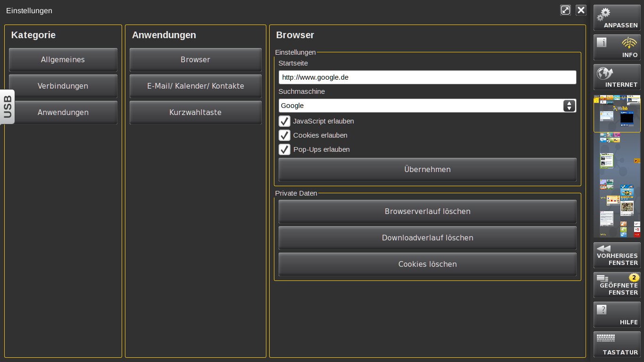Uncheck Cookies erlauben
This screenshot has width=644, height=362.
(285, 136)
